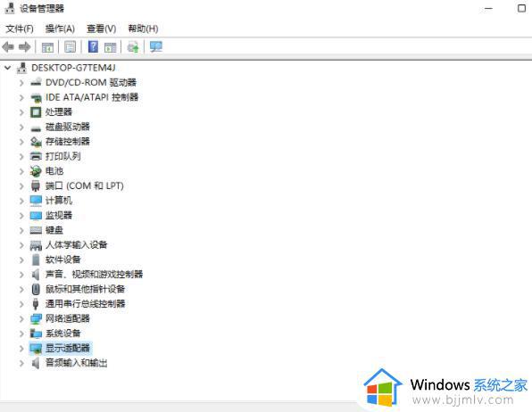The width and height of the screenshot is (532, 412).
Task: Click the 电池 battery icon
Action: pos(36,171)
